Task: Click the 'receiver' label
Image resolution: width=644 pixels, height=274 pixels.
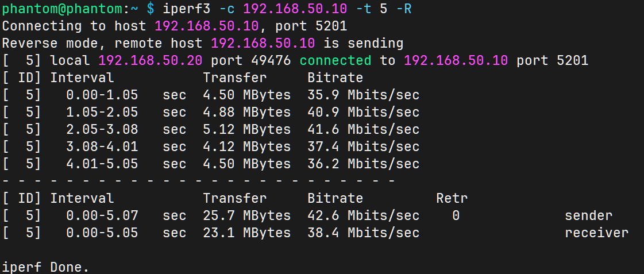Action: [x=596, y=233]
